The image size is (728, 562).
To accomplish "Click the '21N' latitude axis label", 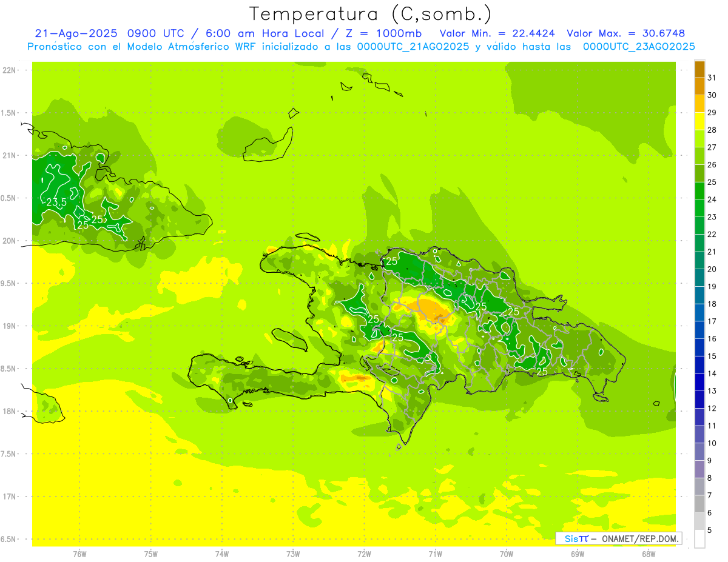I will (10, 156).
